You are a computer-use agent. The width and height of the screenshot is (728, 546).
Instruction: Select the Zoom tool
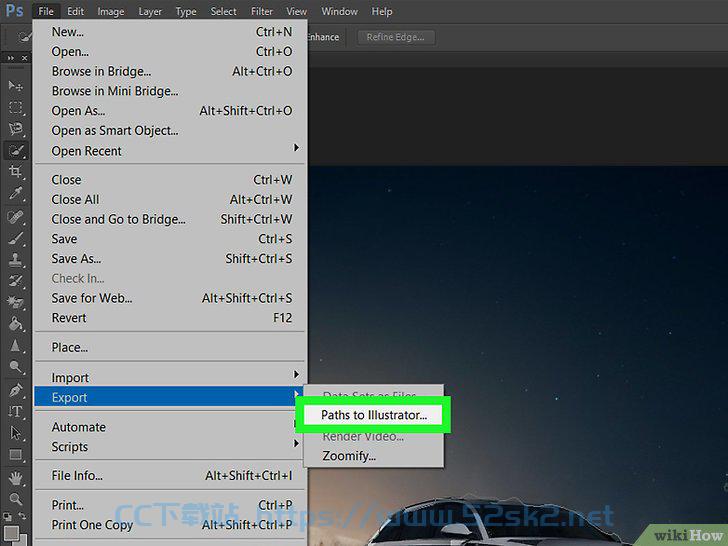tap(15, 499)
